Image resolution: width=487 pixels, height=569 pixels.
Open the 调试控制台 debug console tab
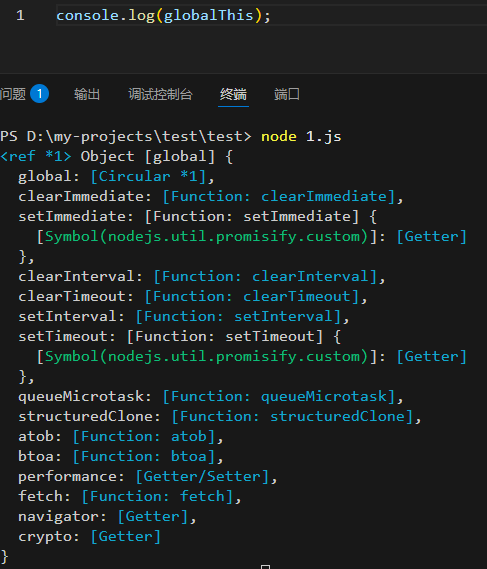160,94
